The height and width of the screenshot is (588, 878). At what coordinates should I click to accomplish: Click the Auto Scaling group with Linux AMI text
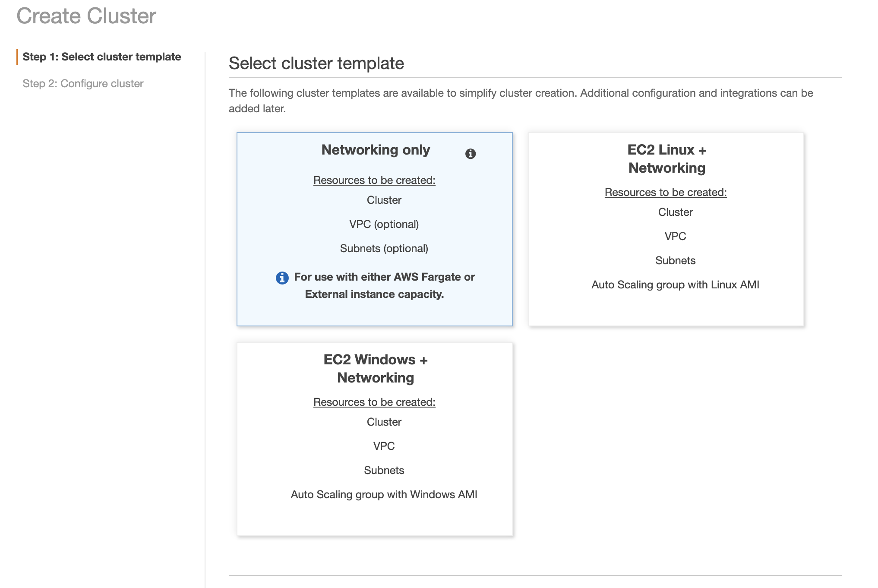pyautogui.click(x=675, y=285)
